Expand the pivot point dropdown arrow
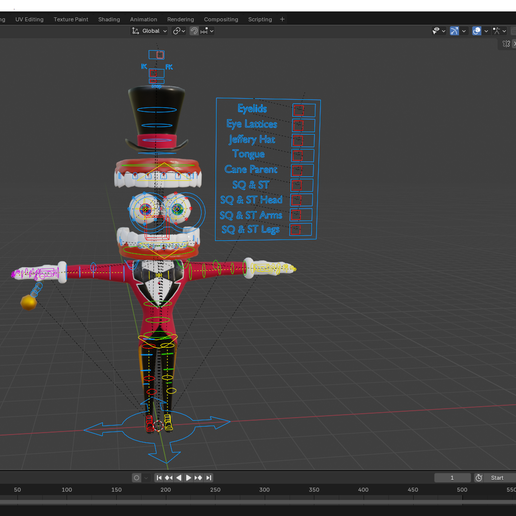Image resolution: width=516 pixels, height=516 pixels. click(183, 31)
